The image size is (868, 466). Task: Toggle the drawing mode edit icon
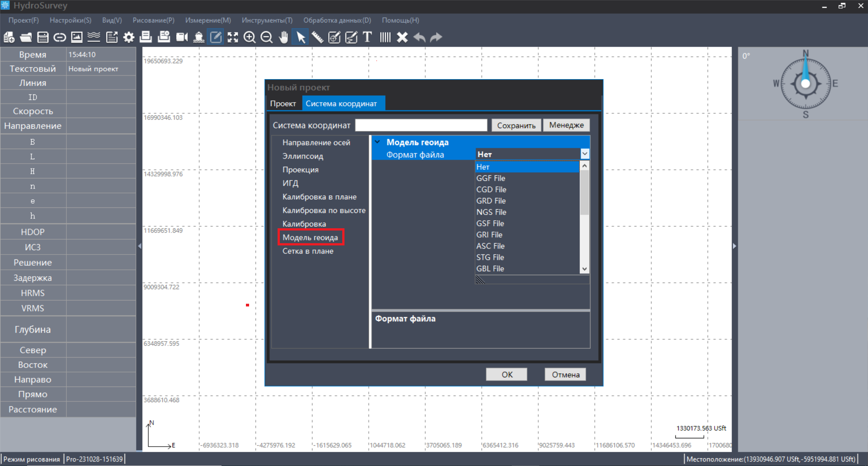216,37
